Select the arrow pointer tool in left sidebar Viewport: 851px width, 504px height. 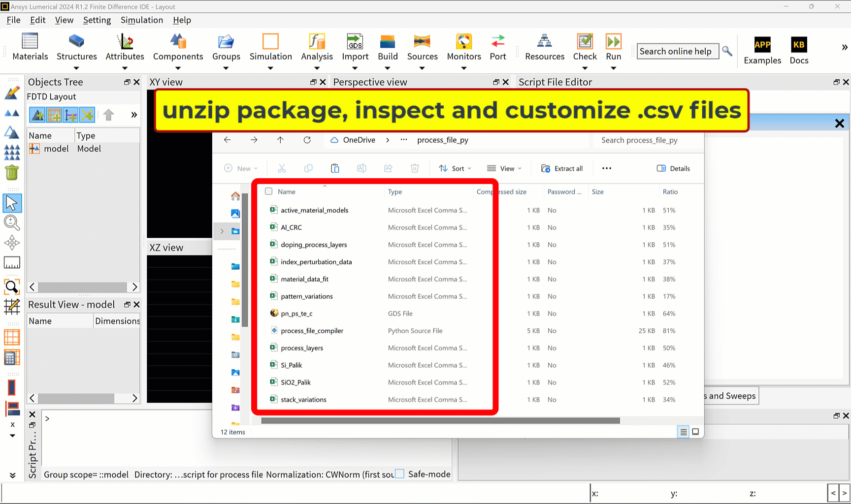pos(12,203)
